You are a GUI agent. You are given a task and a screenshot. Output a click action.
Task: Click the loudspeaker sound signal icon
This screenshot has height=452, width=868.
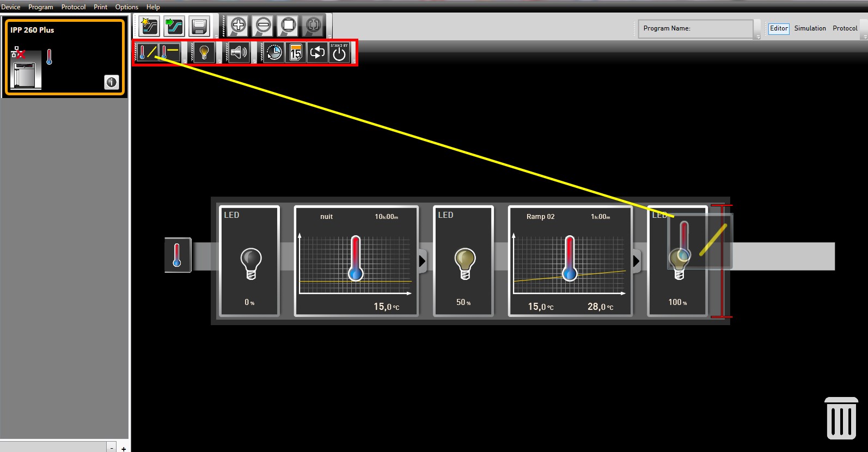coord(239,53)
